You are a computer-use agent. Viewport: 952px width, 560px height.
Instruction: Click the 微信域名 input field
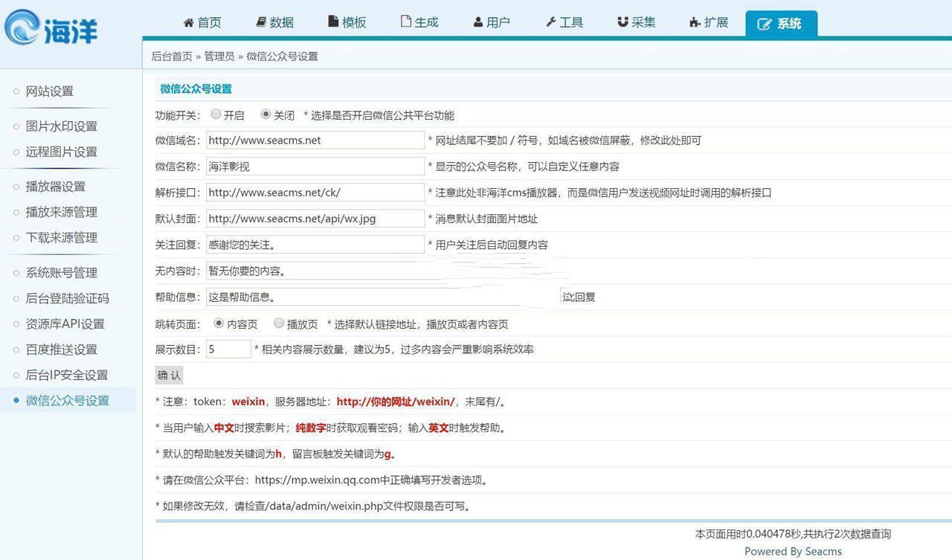tap(315, 140)
